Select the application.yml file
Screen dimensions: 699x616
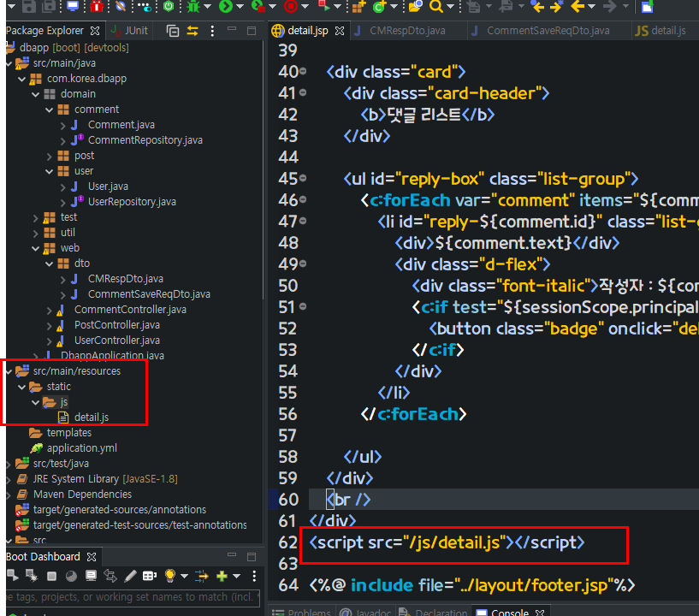(x=82, y=448)
